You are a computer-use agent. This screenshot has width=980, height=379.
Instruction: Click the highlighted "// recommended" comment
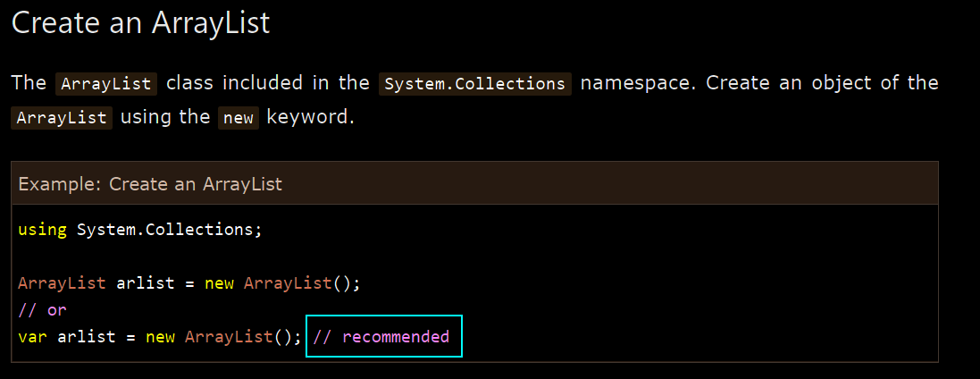[x=381, y=336]
